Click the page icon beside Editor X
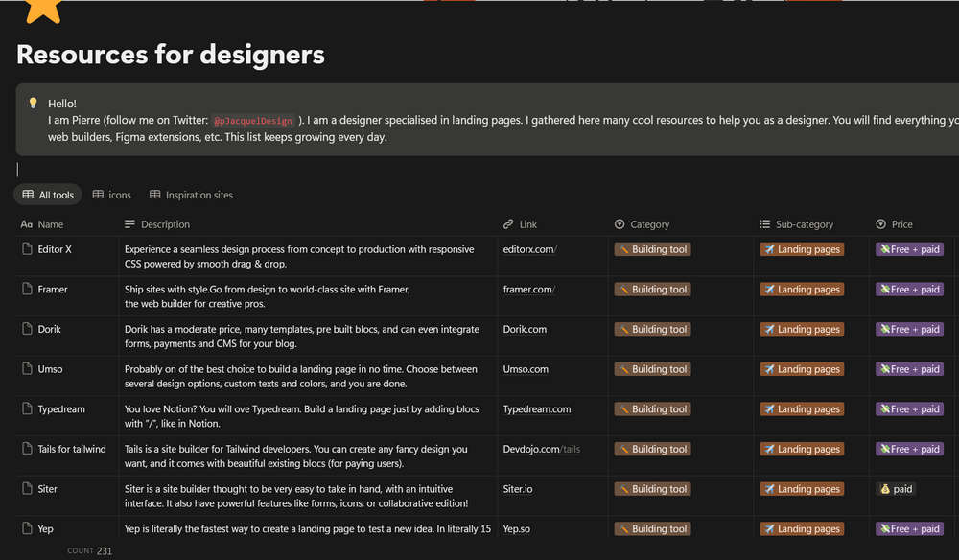The width and height of the screenshot is (959, 560). [x=27, y=248]
